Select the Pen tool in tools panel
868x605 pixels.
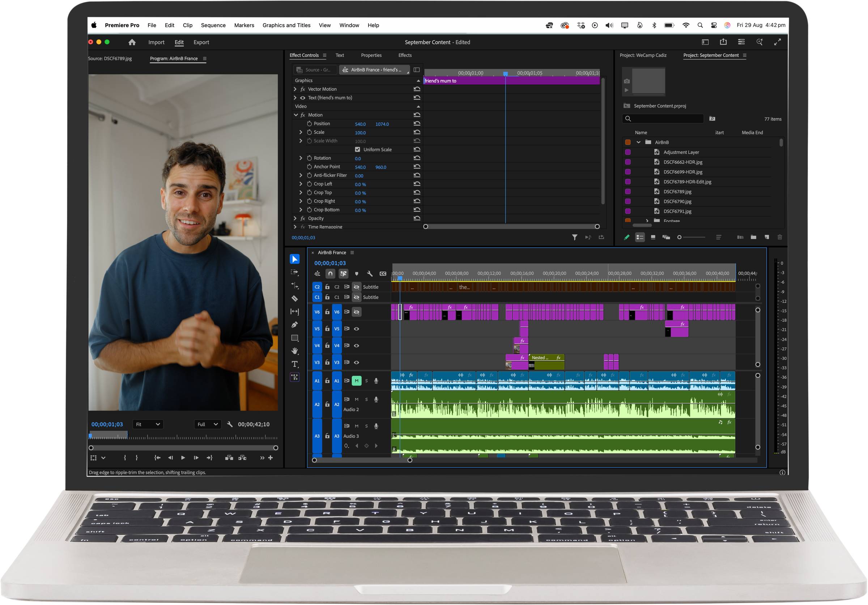(294, 325)
